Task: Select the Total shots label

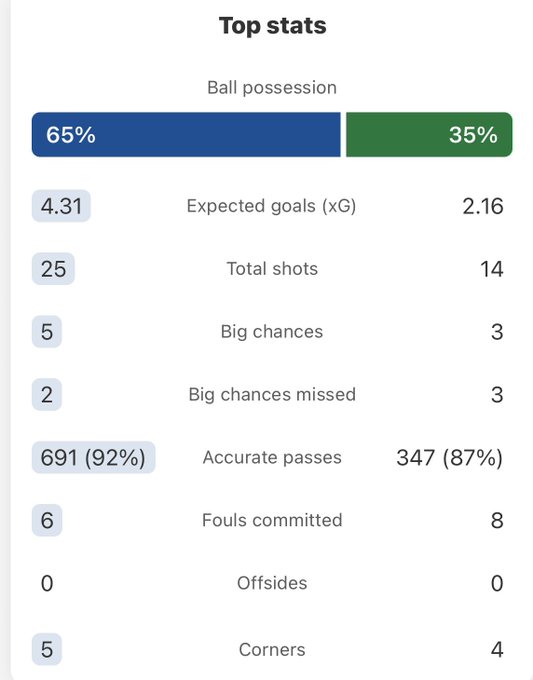Action: coord(272,269)
